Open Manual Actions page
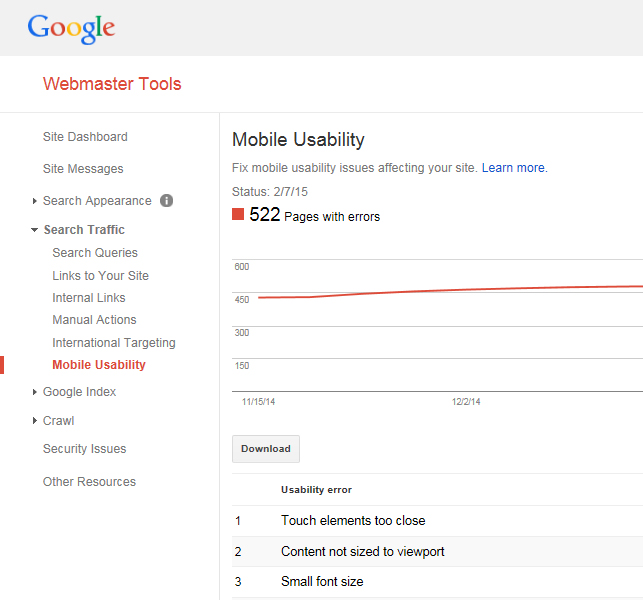The height and width of the screenshot is (600, 643). [x=94, y=319]
